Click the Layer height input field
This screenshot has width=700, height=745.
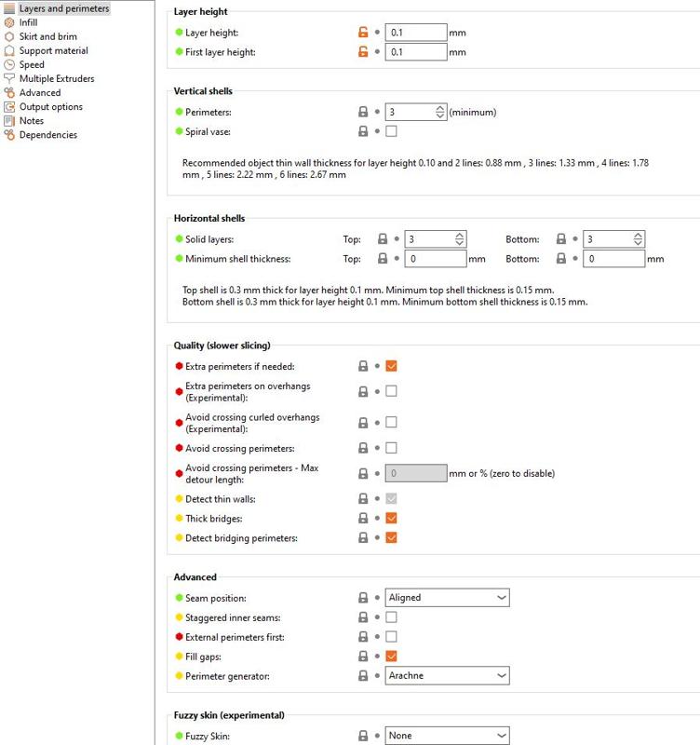tap(416, 33)
